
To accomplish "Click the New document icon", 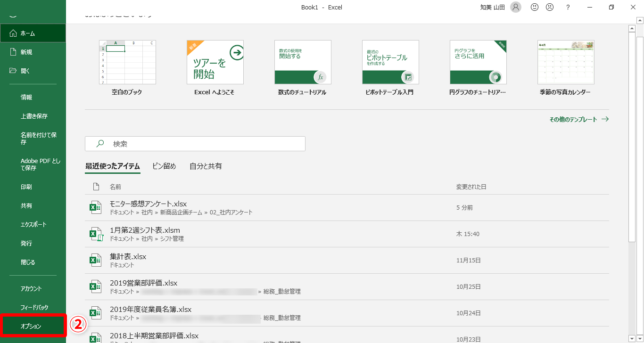I will pos(13,52).
